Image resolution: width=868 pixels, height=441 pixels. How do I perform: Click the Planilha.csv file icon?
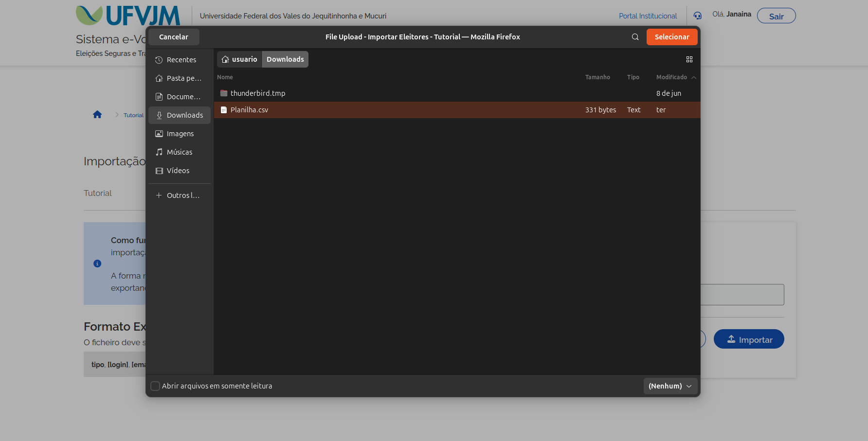(x=224, y=110)
